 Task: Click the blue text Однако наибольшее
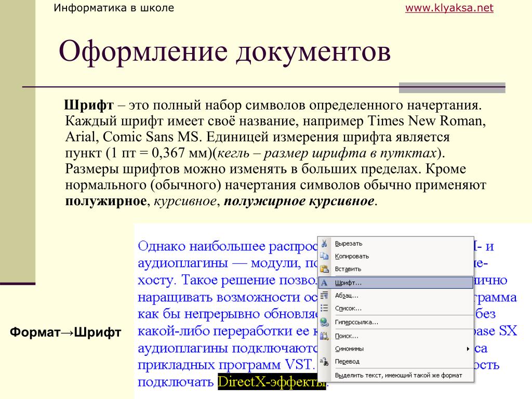click(202, 246)
